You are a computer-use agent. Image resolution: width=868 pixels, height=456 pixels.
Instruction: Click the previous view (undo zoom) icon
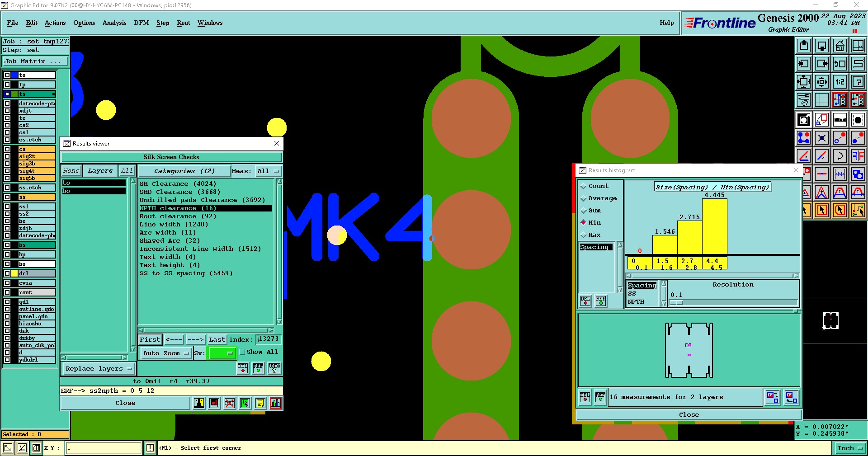840,64
